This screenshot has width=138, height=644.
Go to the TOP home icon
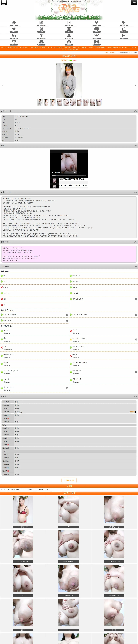click(x=14, y=24)
